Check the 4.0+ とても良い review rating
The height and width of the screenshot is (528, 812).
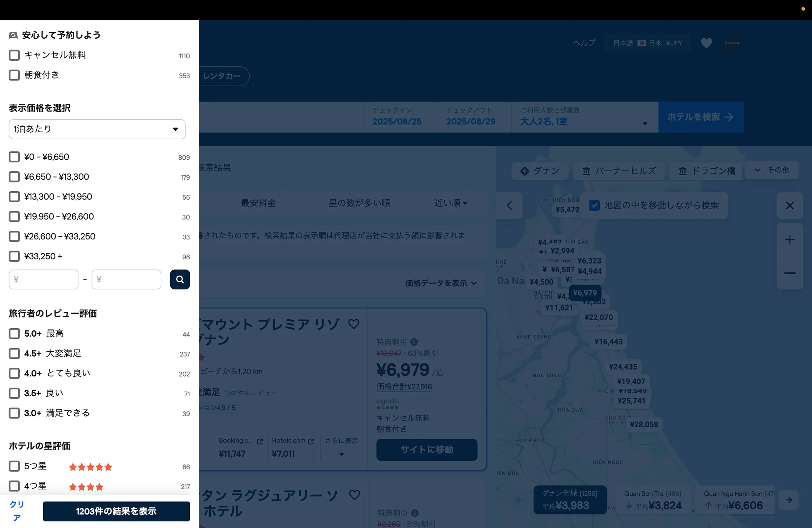pyautogui.click(x=14, y=373)
